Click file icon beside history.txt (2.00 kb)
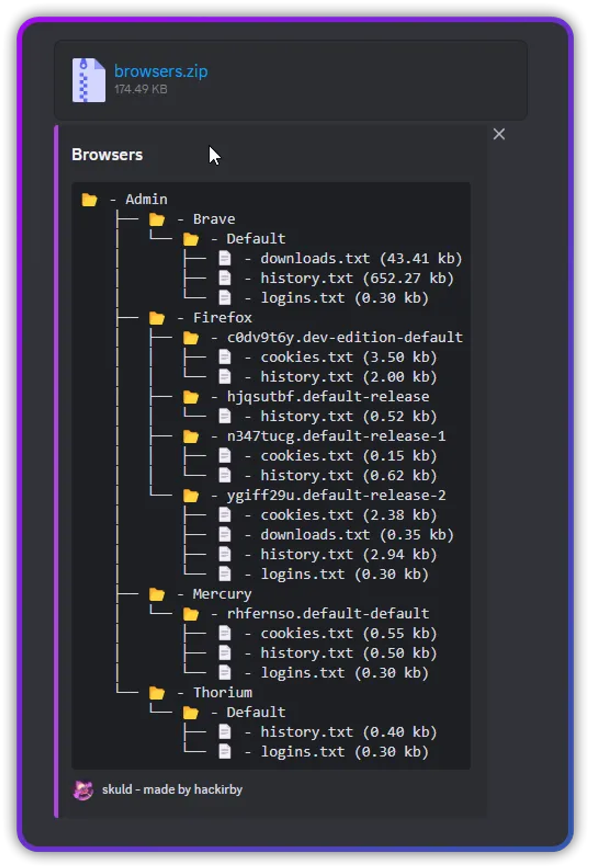The image size is (590, 868). tap(225, 377)
